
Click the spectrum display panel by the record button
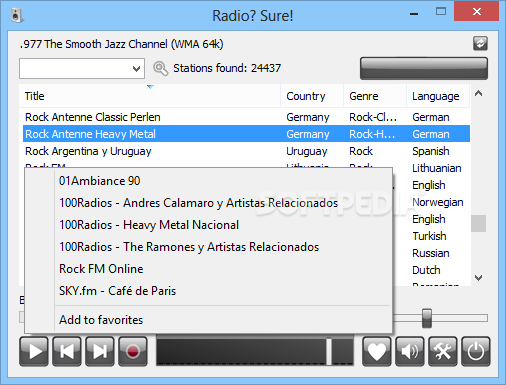pyautogui.click(x=255, y=351)
